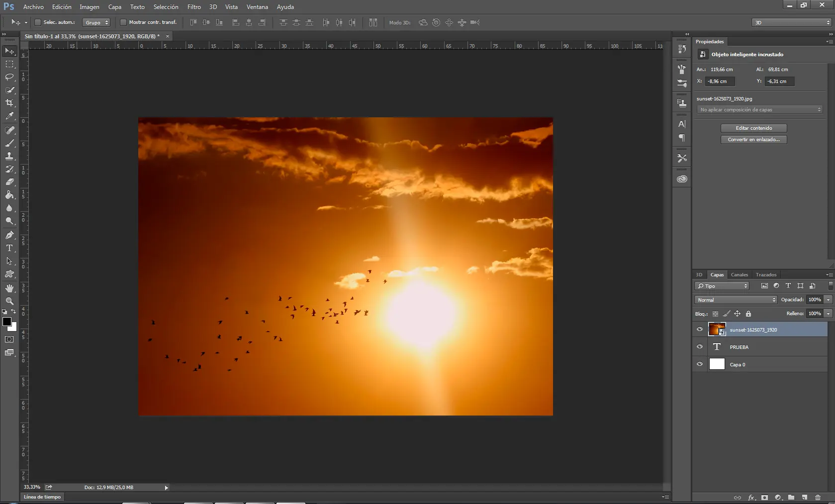This screenshot has height=504, width=835.
Task: Open the Línea de tiempo panel
Action: click(42, 497)
